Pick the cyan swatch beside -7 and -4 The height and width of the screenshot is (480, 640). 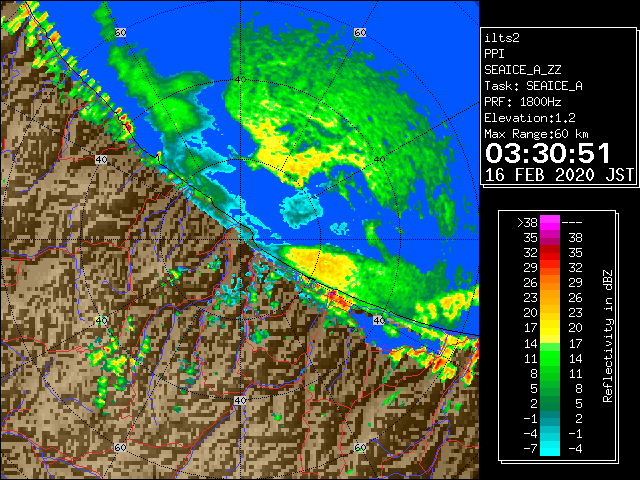pos(550,448)
